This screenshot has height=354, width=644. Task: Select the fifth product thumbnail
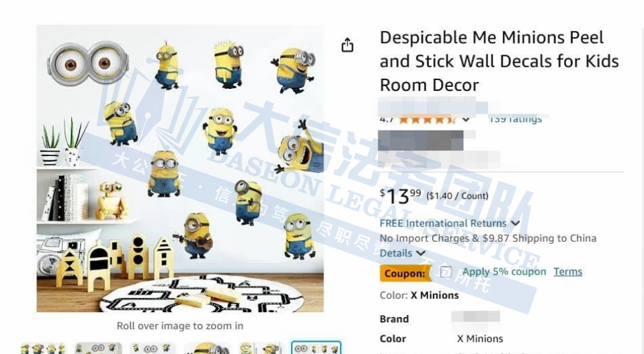261,348
